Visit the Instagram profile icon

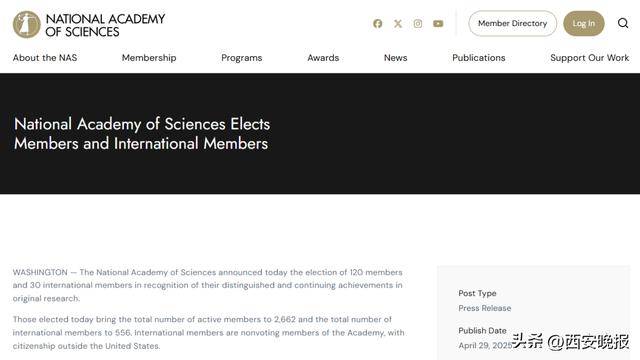click(x=418, y=24)
